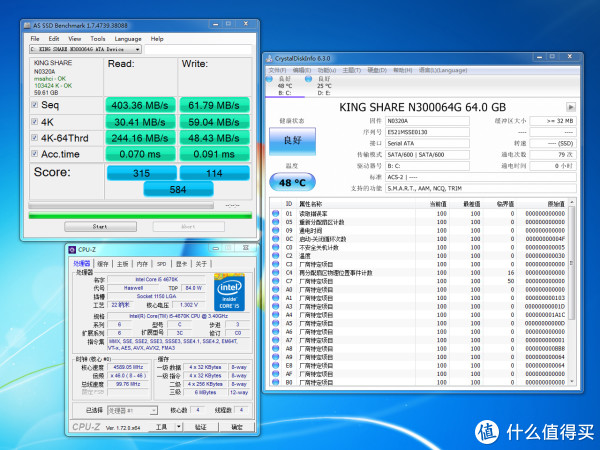Open the 工具 dropdown arrow in CPU-Z

tap(178, 427)
